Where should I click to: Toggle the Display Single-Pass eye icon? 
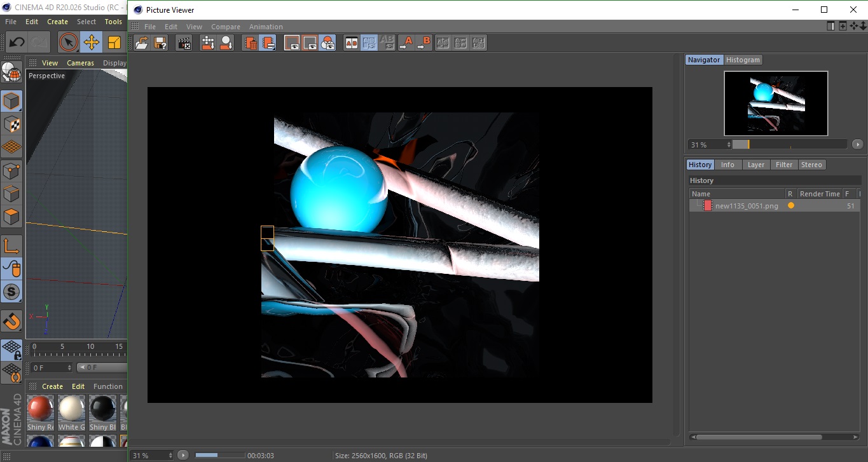point(310,43)
